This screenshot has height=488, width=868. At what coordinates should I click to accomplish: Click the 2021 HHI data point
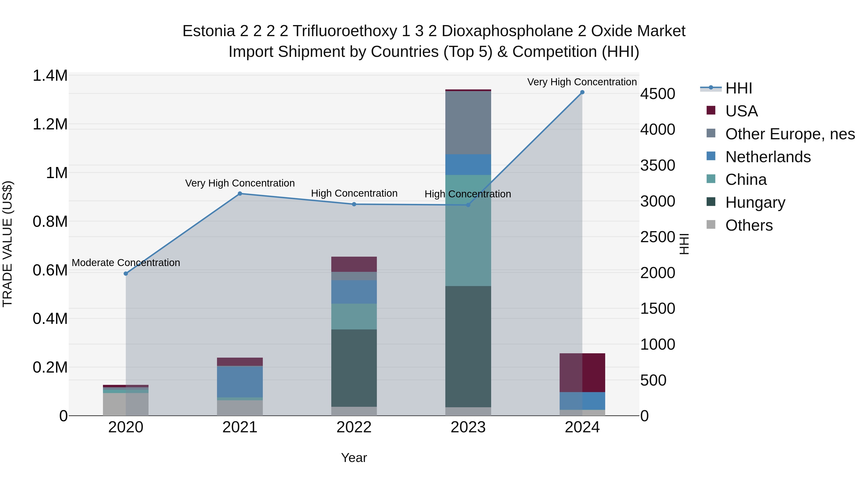[x=240, y=194]
